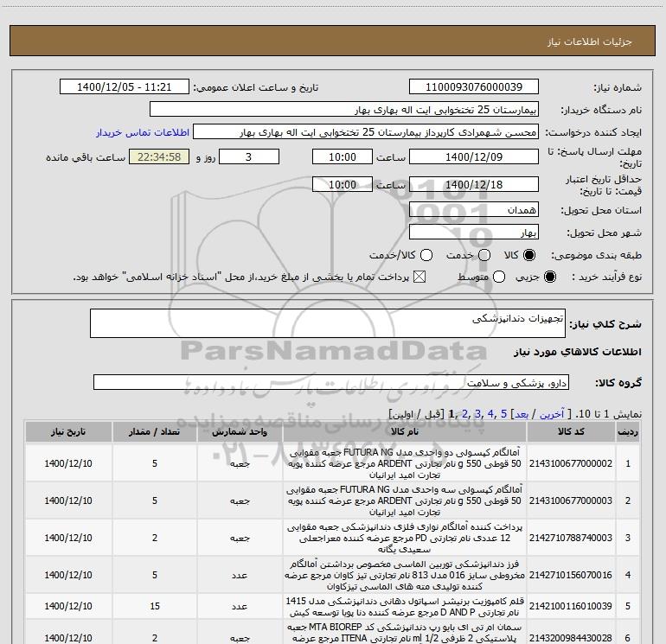Click the request creator field محسن شهمرادی

tap(366, 132)
